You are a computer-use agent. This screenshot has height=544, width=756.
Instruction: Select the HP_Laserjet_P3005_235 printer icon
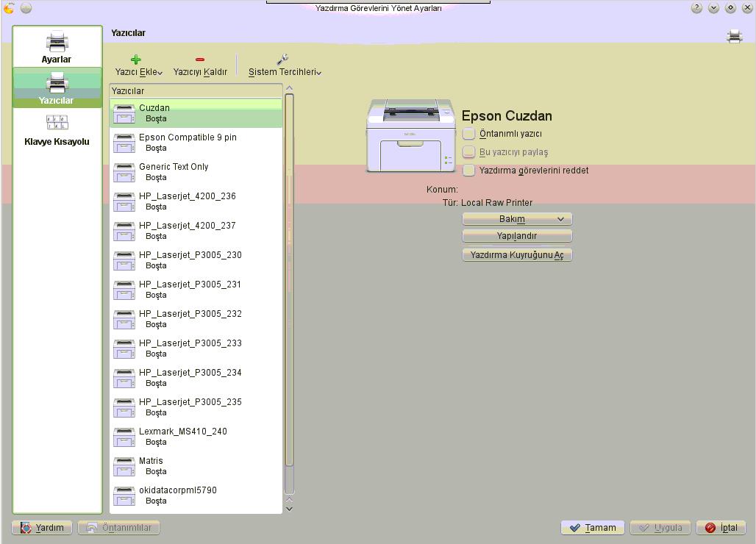[124, 407]
